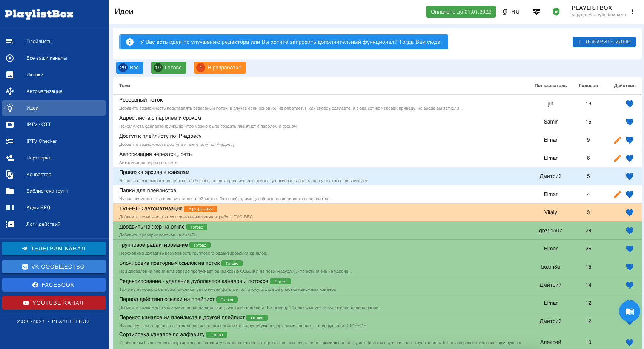Vote heart for Добавить чеккер на online
644x349 pixels.
(630, 231)
